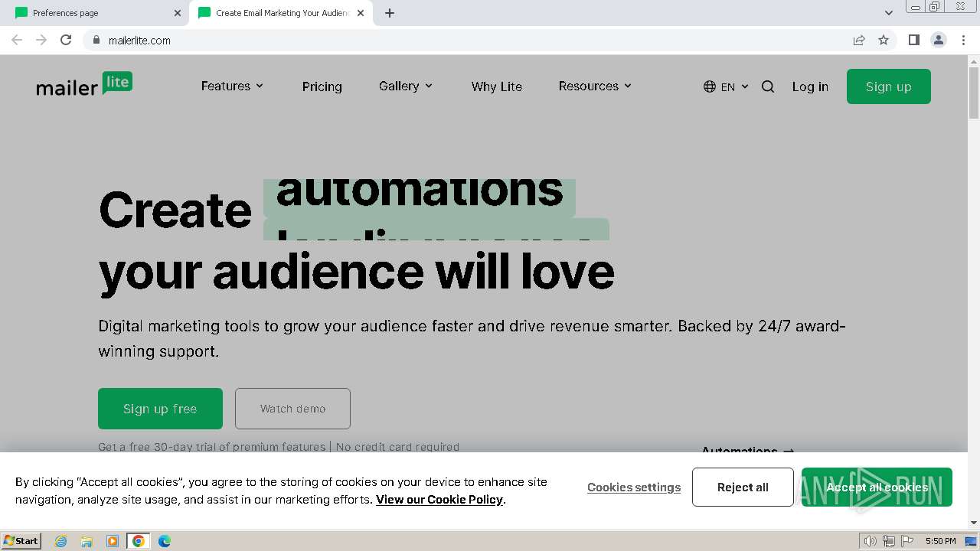
Task: Click the page vertical scrollbar thumb
Action: pyautogui.click(x=974, y=93)
